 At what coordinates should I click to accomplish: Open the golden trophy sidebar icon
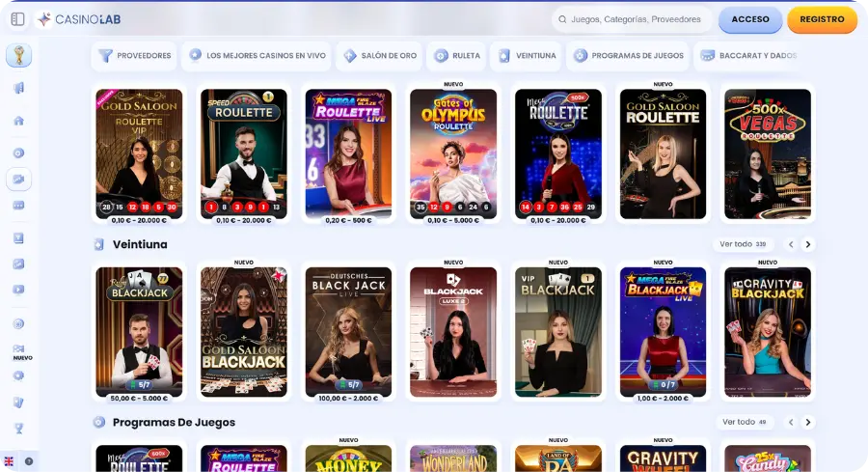pyautogui.click(x=19, y=55)
